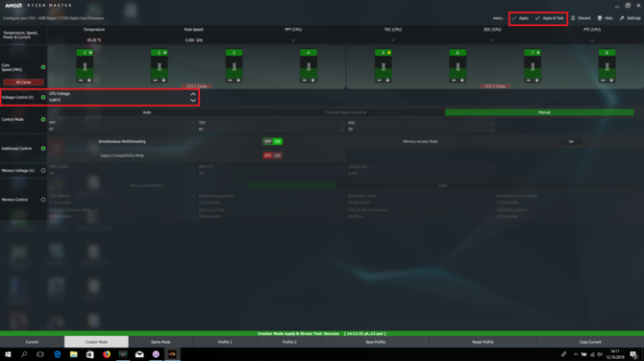Increase core 1 speed with plus button
The width and height of the screenshot is (644, 361).
(x=89, y=81)
